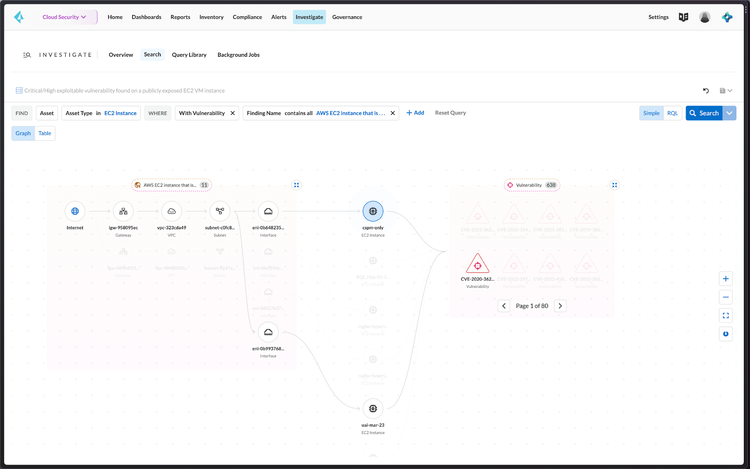Switch query mode to Simple
The image size is (750, 469).
coord(651,113)
